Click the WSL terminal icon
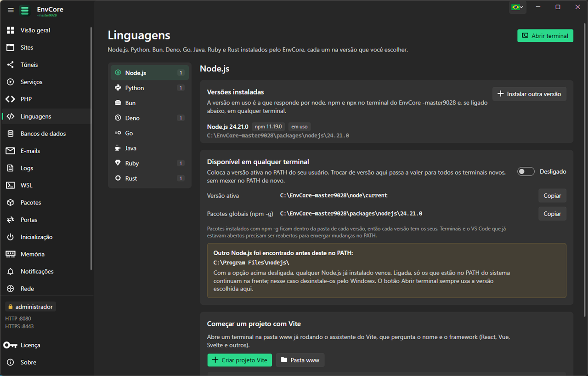Image resolution: width=588 pixels, height=376 pixels. pos(10,185)
